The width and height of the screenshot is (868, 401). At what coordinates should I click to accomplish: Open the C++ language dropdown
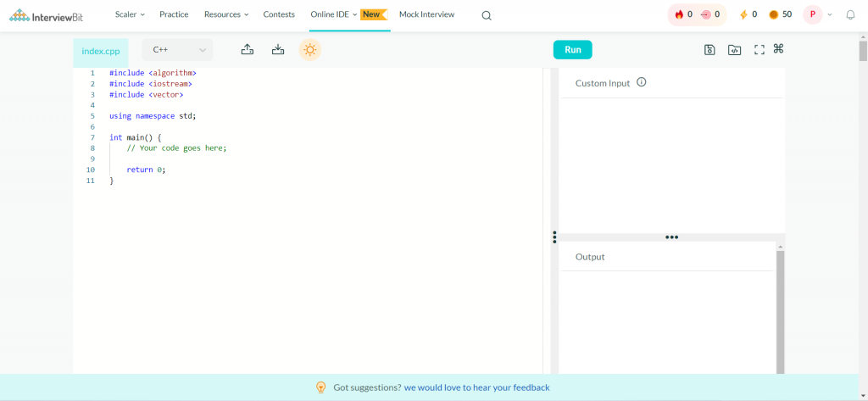177,50
